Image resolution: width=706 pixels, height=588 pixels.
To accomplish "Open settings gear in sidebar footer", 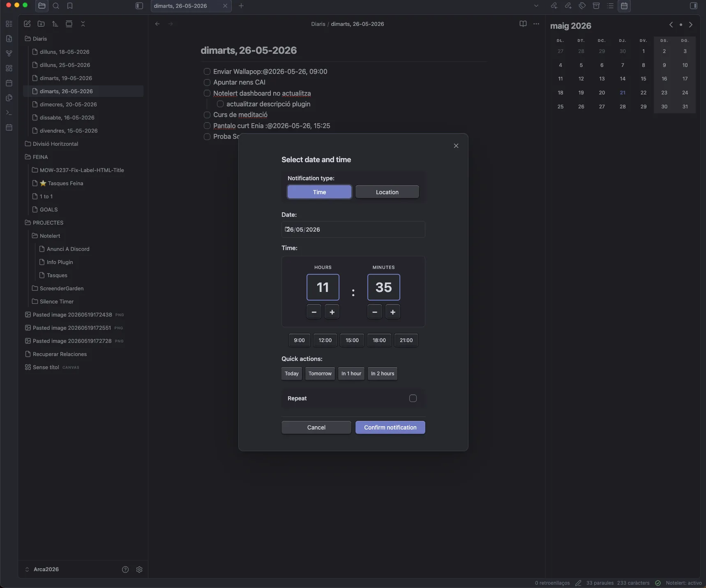I will coord(139,570).
